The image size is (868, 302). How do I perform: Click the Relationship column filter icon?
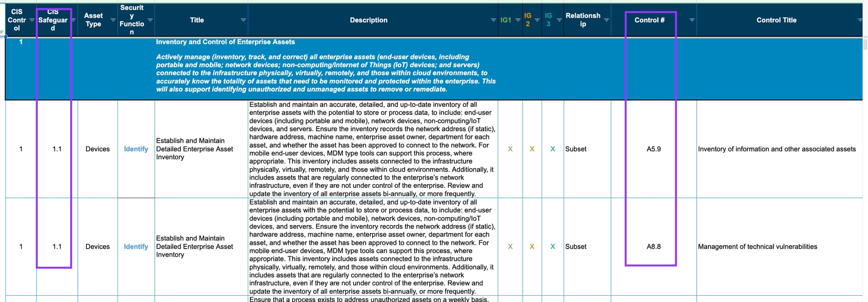[x=607, y=20]
